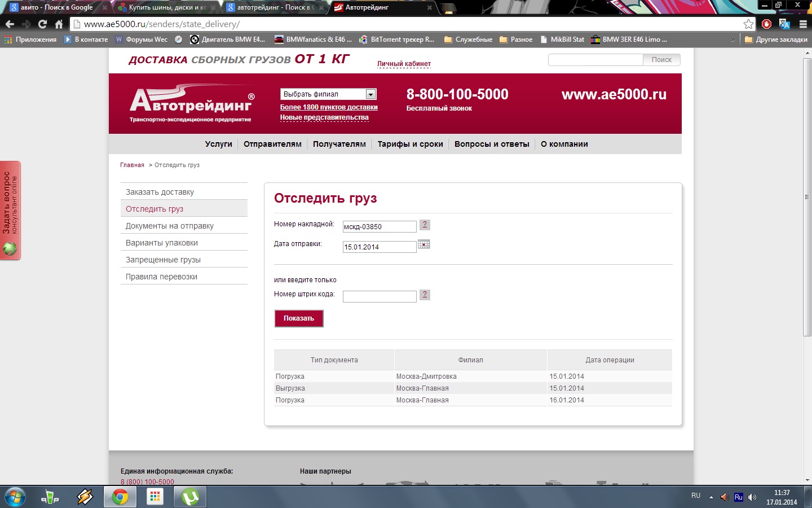Select Заказать доставку in sidebar
Image resolution: width=812 pixels, height=508 pixels.
(x=160, y=192)
